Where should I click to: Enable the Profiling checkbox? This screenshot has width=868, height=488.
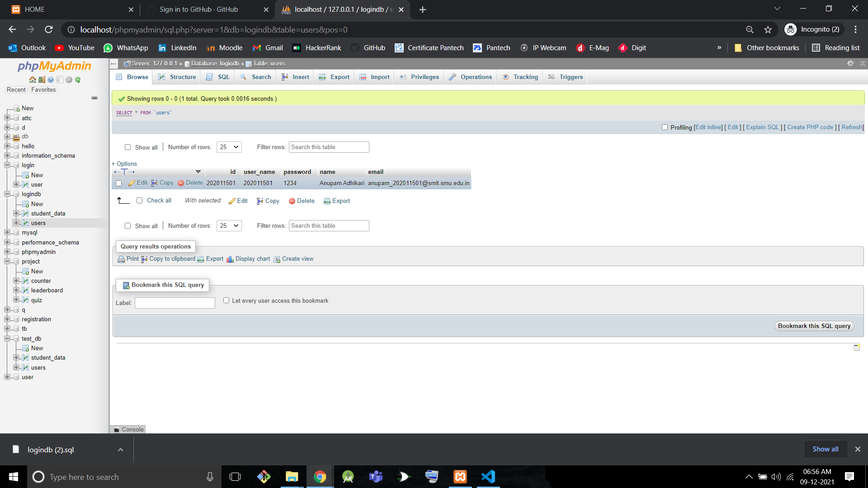(665, 127)
